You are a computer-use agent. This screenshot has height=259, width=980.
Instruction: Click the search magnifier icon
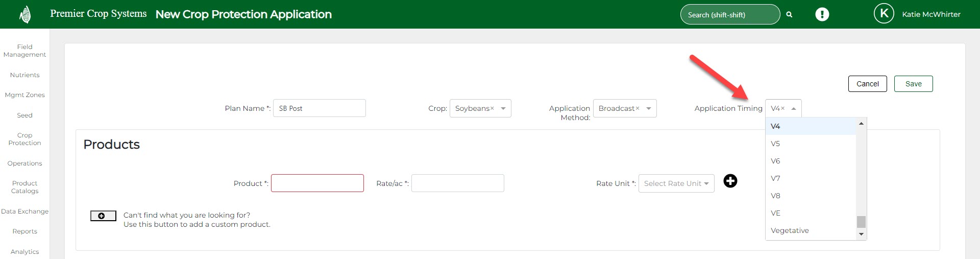click(x=789, y=15)
